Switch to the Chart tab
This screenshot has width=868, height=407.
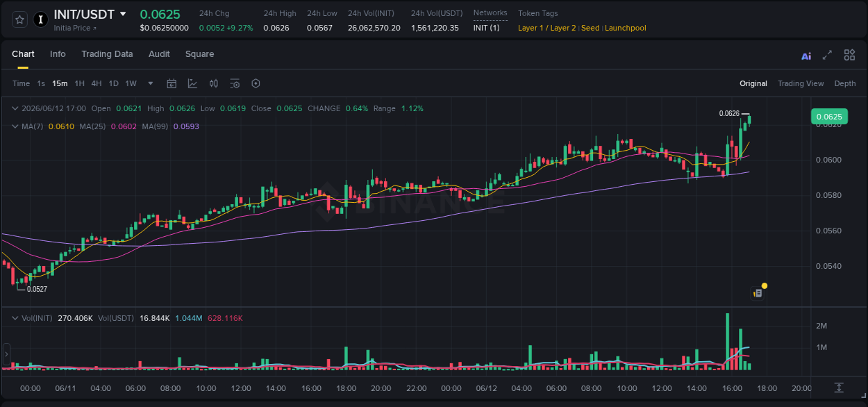(23, 54)
